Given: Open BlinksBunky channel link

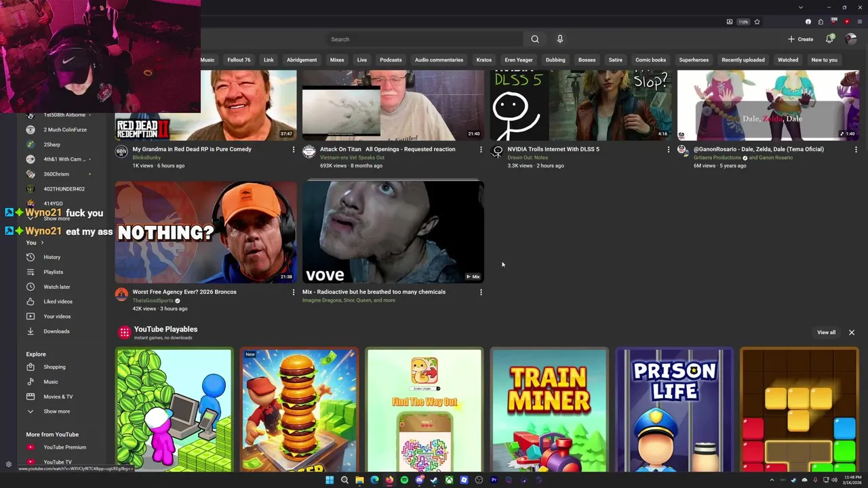Looking at the screenshot, I should tap(147, 157).
